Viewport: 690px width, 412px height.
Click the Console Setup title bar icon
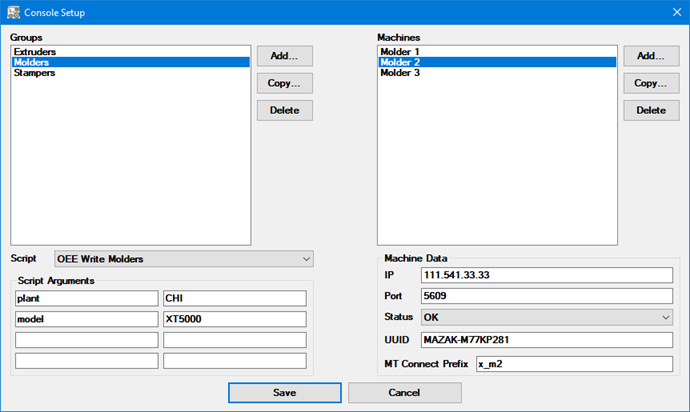(12, 12)
